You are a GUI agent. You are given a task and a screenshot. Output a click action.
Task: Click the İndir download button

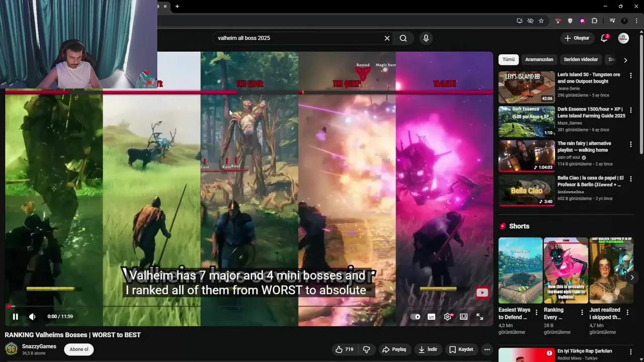tap(428, 349)
